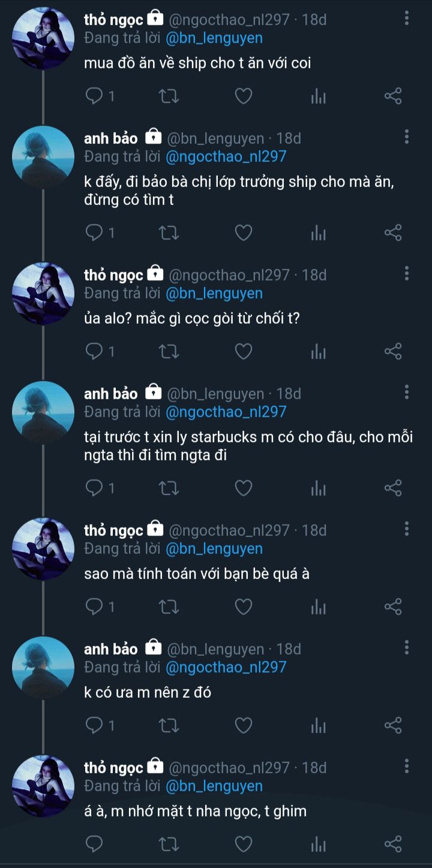Open the @bn_lenguyen mention in the first tweet
432x868 pixels.
click(214, 38)
